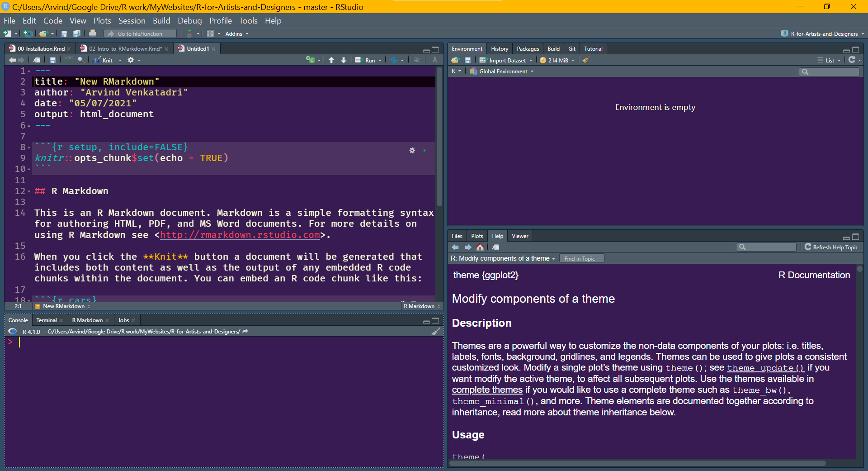This screenshot has width=868, height=471.
Task: Show editor document in new window
Action: pos(37,60)
